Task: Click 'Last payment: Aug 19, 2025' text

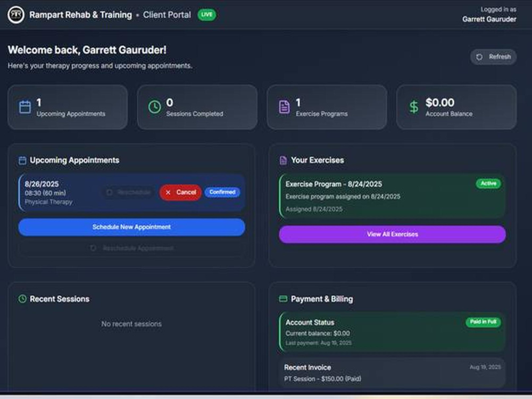Action: pyautogui.click(x=319, y=343)
